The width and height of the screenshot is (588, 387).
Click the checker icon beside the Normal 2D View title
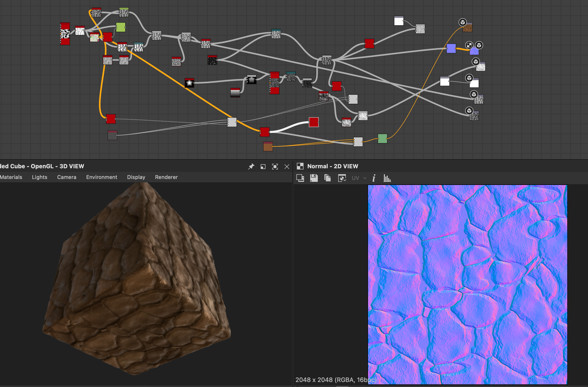(x=300, y=166)
